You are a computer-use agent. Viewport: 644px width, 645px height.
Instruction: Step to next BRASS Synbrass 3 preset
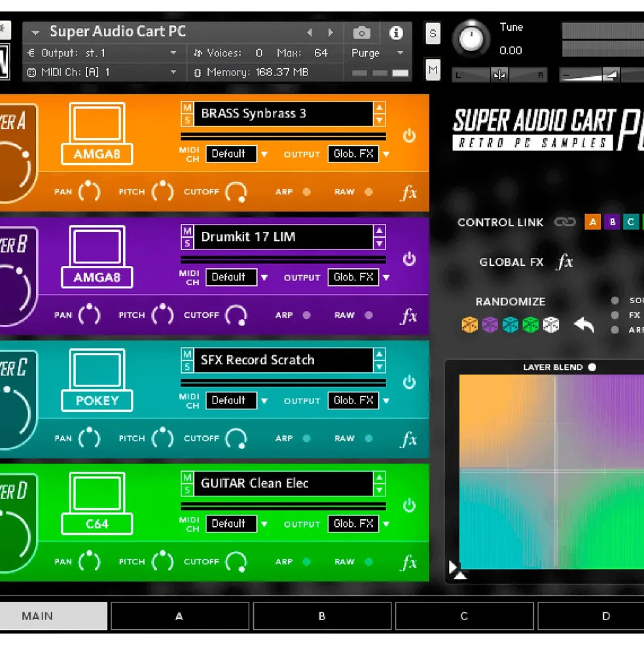pos(379,120)
